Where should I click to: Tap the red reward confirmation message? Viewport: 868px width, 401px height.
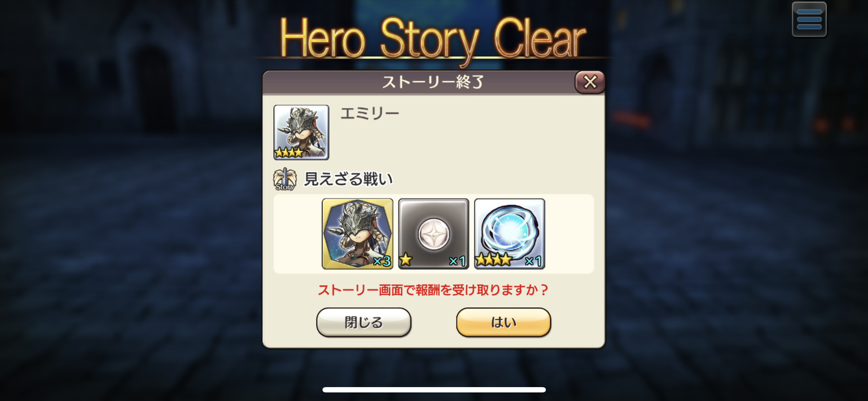(433, 290)
